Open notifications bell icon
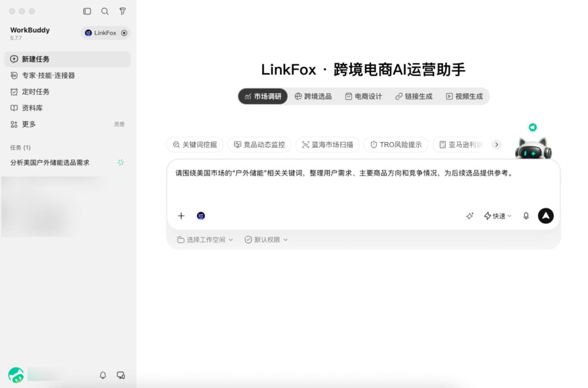Screen dimensions: 588x388 (x=103, y=375)
